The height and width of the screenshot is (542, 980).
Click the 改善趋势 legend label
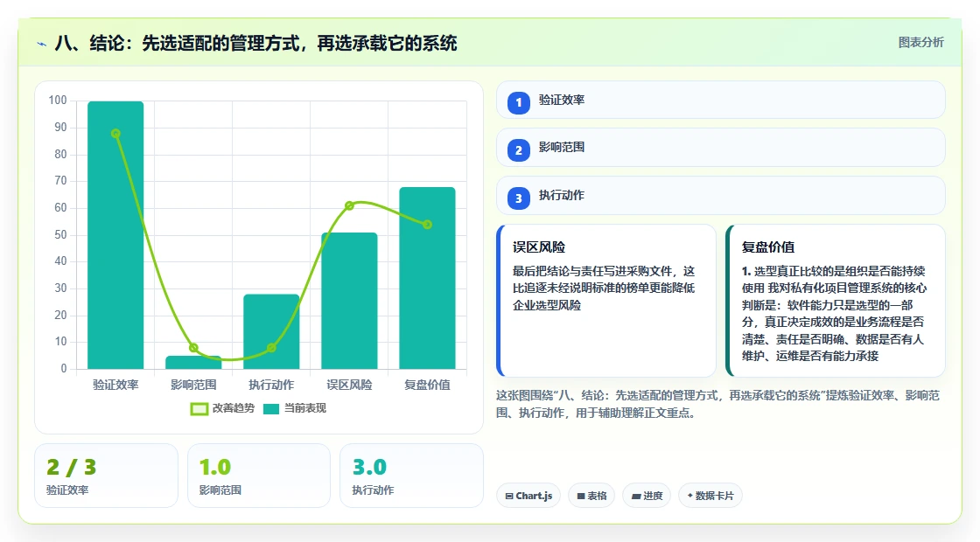(x=233, y=408)
